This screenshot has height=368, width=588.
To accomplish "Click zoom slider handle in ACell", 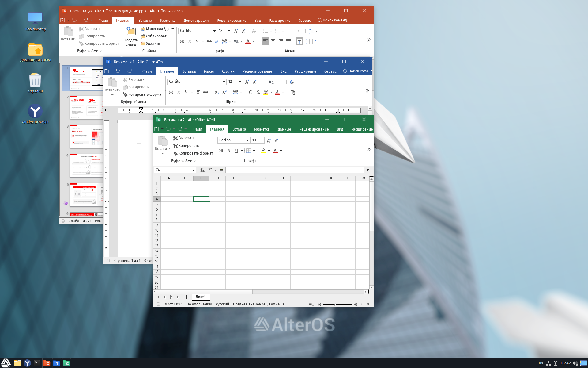I will pyautogui.click(x=336, y=304).
